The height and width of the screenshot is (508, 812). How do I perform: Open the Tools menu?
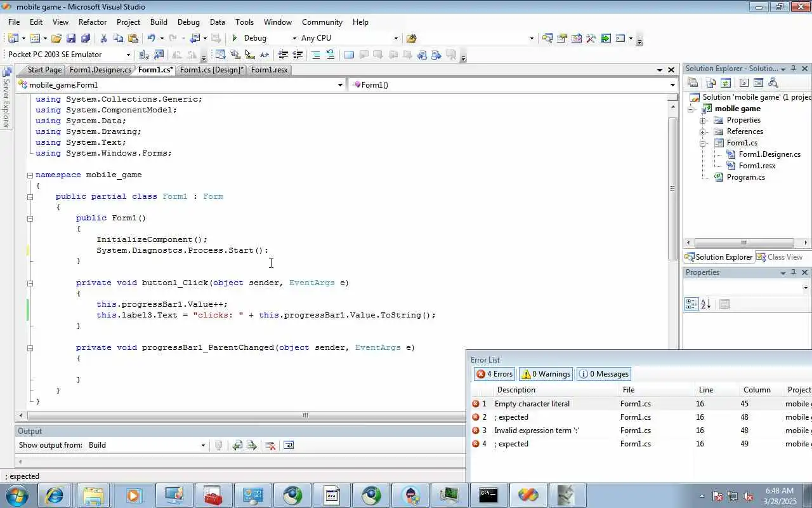(244, 22)
